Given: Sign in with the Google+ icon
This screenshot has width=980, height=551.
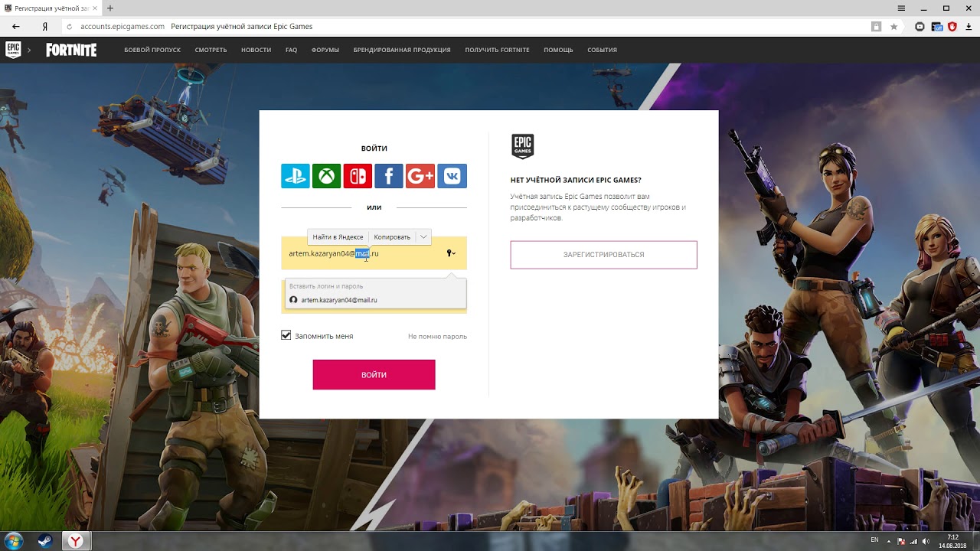Looking at the screenshot, I should [x=420, y=176].
